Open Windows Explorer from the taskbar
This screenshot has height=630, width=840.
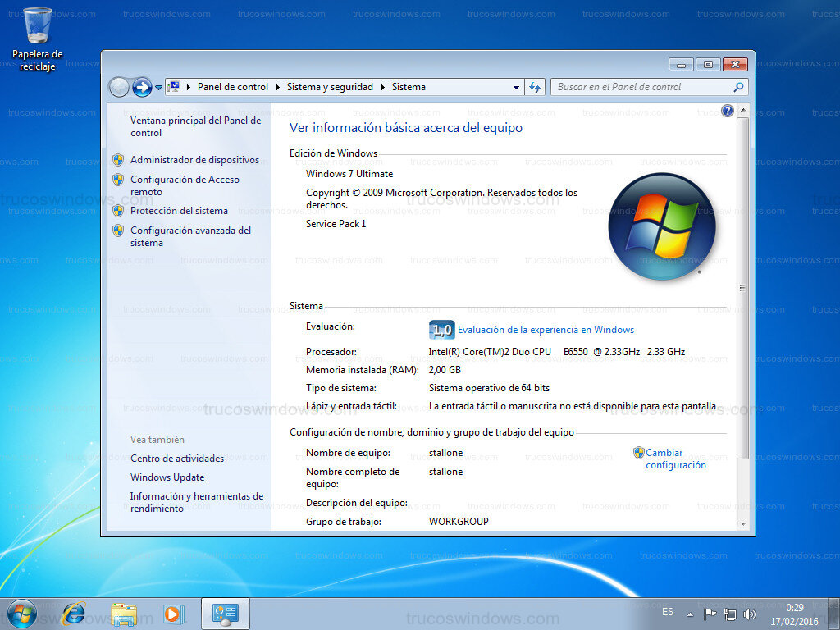[x=123, y=613]
